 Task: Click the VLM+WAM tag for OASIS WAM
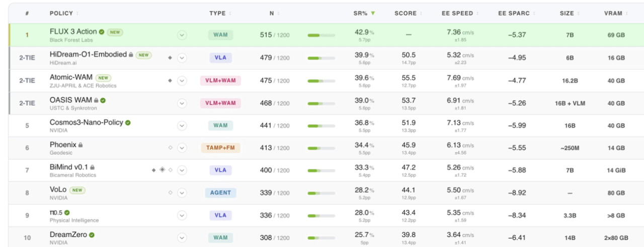click(220, 103)
